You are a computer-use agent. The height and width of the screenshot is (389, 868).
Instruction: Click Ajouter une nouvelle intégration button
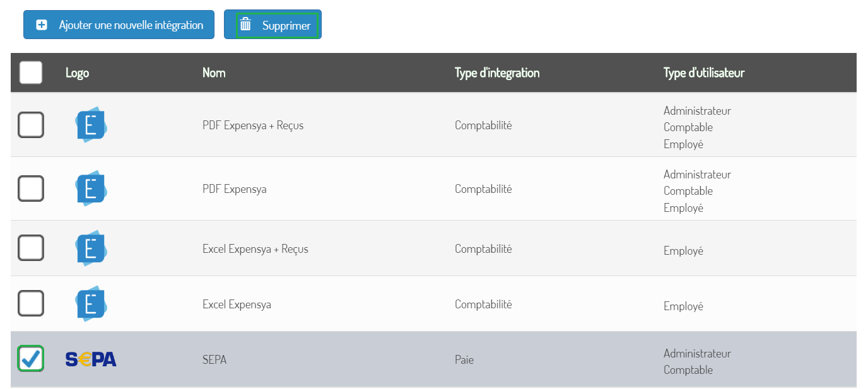pyautogui.click(x=119, y=25)
